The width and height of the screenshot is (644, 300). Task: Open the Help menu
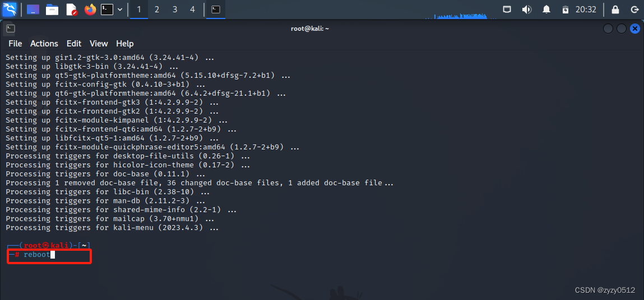pyautogui.click(x=125, y=44)
